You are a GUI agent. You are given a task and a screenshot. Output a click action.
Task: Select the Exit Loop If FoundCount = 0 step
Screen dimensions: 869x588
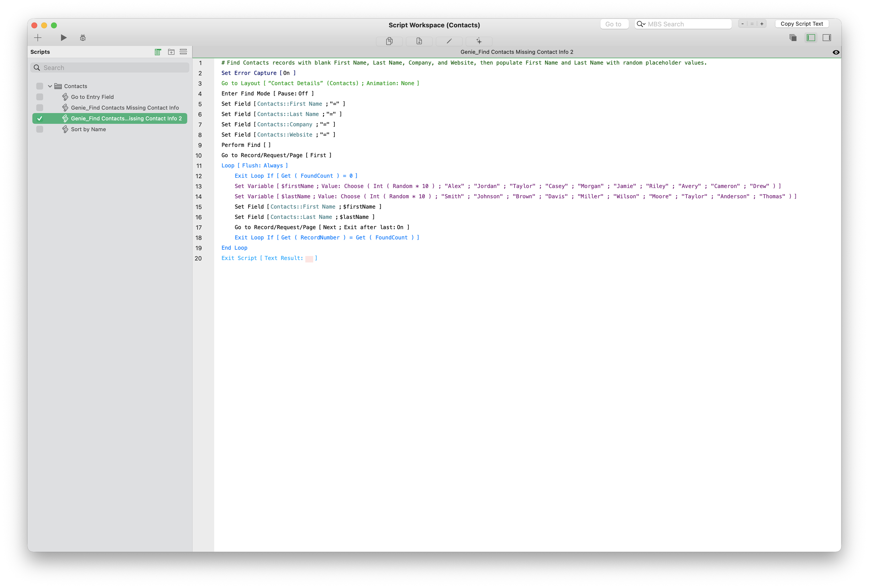(x=296, y=176)
